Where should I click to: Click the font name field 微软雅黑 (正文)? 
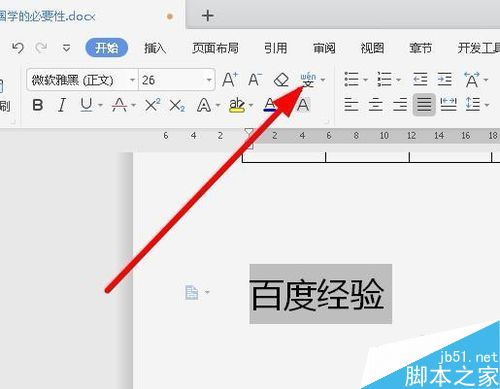(78, 80)
